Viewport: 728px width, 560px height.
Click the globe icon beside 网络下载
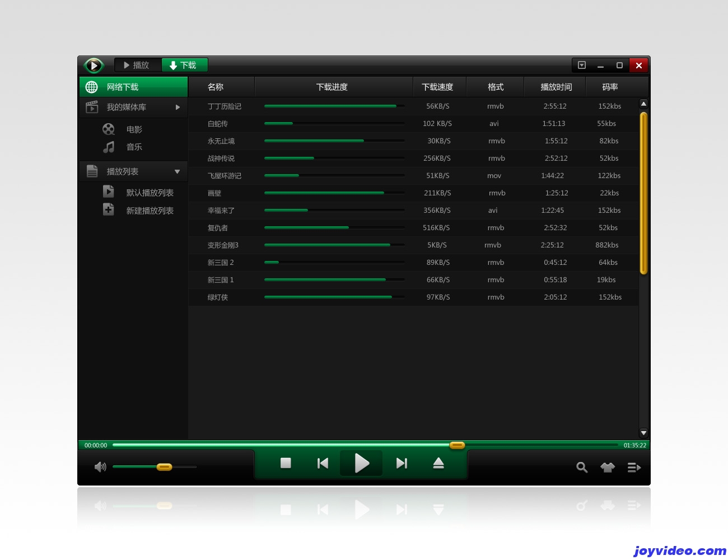[x=91, y=87]
